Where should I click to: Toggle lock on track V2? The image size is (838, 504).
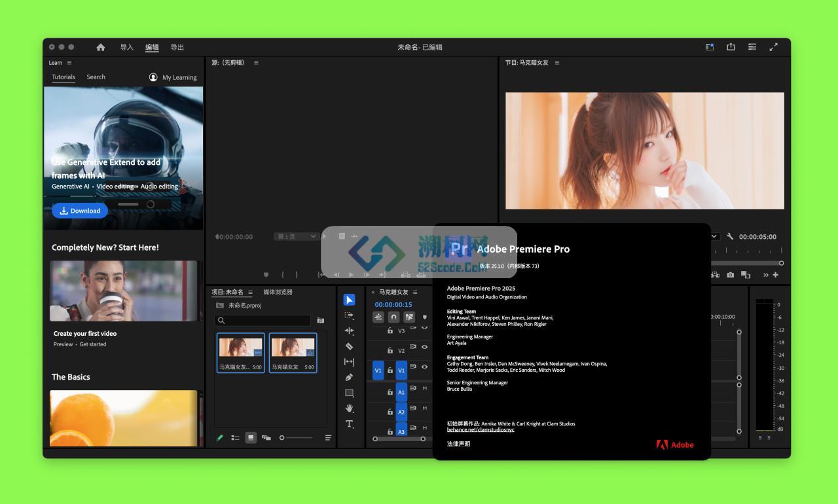pyautogui.click(x=390, y=351)
